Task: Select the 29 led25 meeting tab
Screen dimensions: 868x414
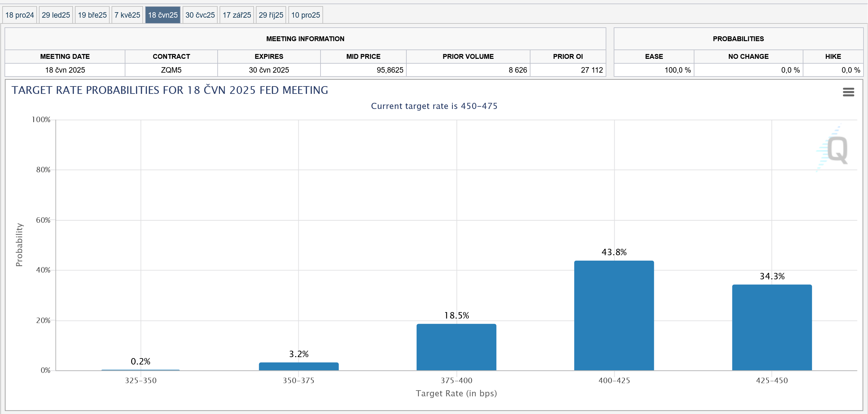Action: pyautogui.click(x=56, y=15)
